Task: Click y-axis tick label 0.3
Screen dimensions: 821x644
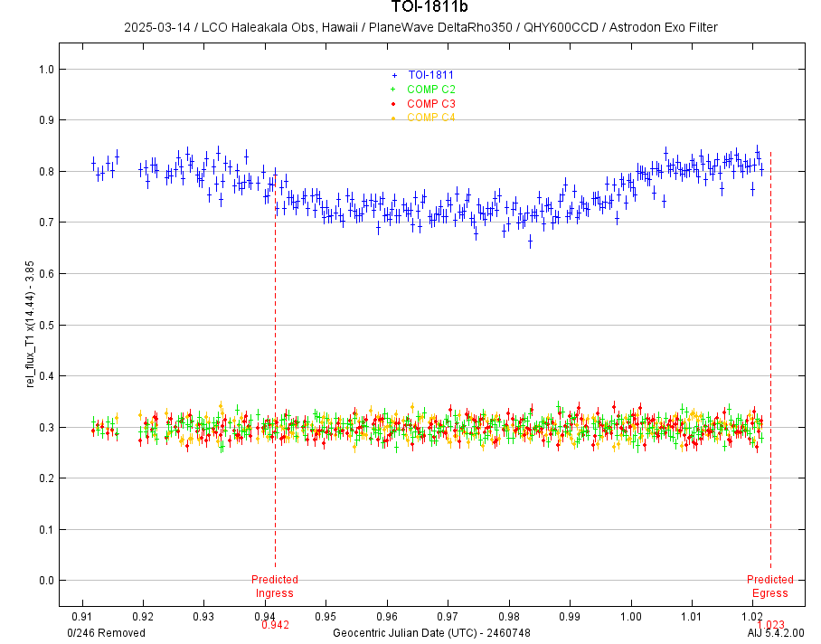Action: coord(47,427)
